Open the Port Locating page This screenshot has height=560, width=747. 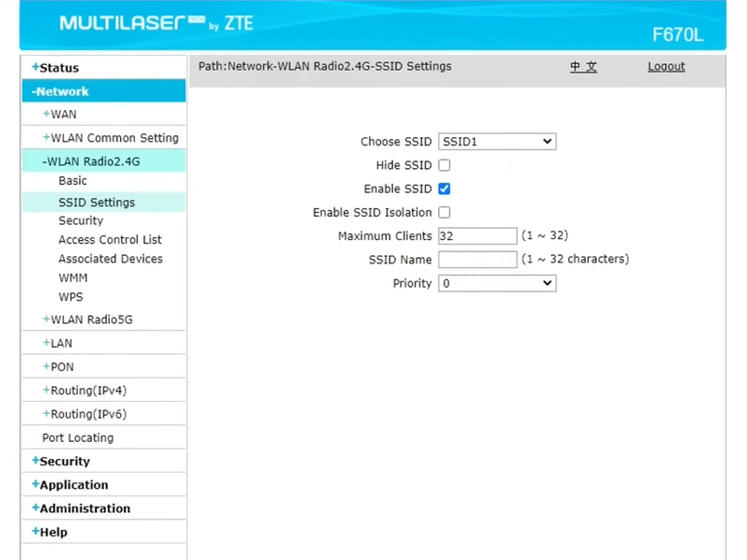pyautogui.click(x=78, y=438)
